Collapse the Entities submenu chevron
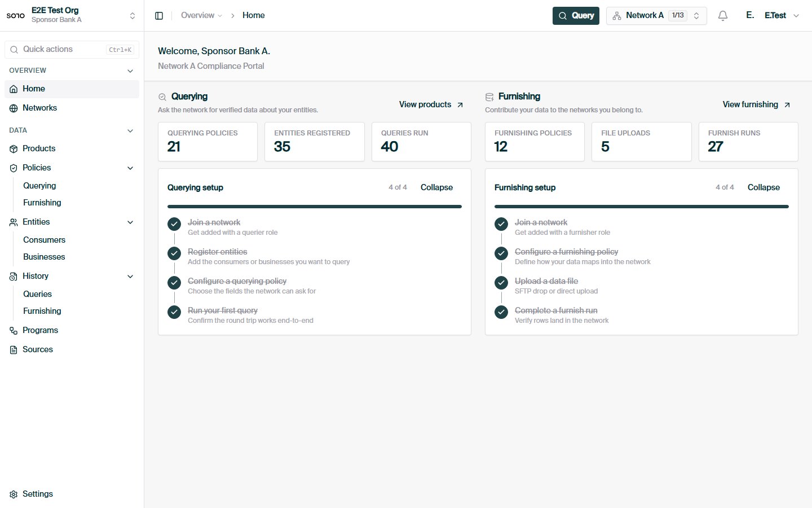The image size is (812, 508). tap(130, 222)
